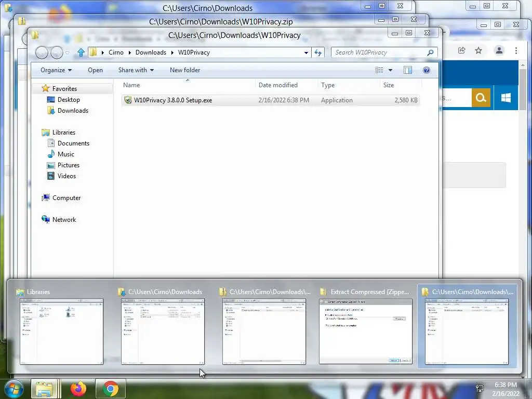532x399 pixels.
Task: Open the Pictures library
Action: click(69, 165)
